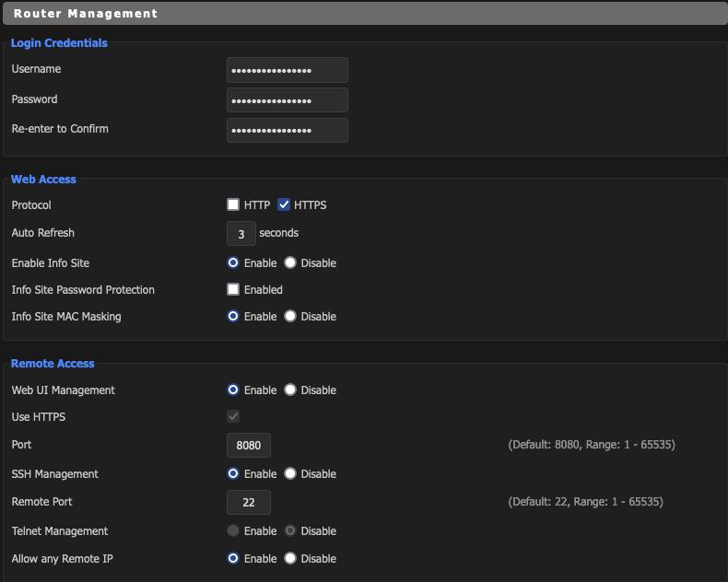Disable SSH Management
728x582 pixels.
click(290, 474)
